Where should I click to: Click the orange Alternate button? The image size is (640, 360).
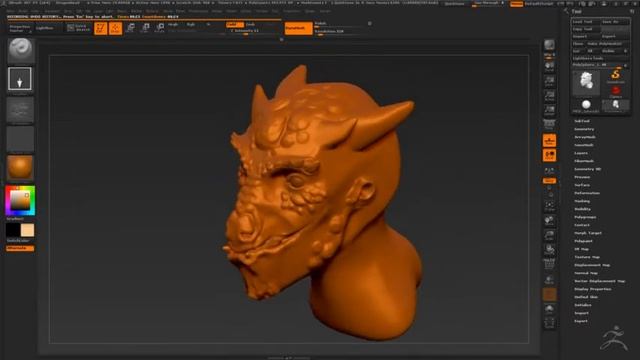click(x=20, y=248)
